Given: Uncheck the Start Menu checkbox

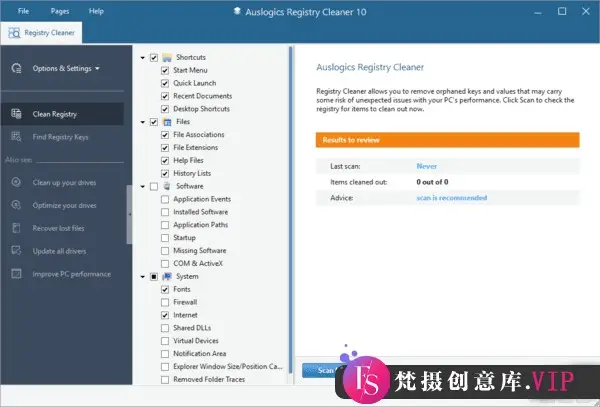Looking at the screenshot, I should 165,70.
